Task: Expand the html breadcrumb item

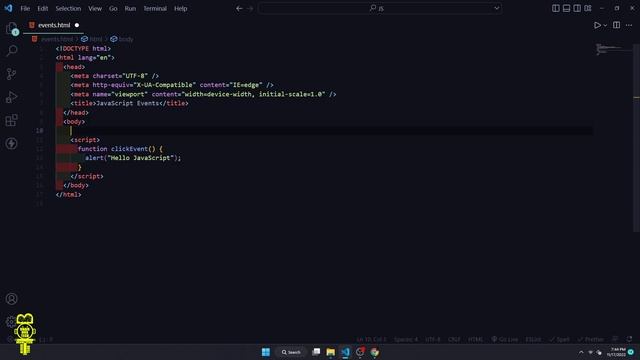Action: coord(92,39)
